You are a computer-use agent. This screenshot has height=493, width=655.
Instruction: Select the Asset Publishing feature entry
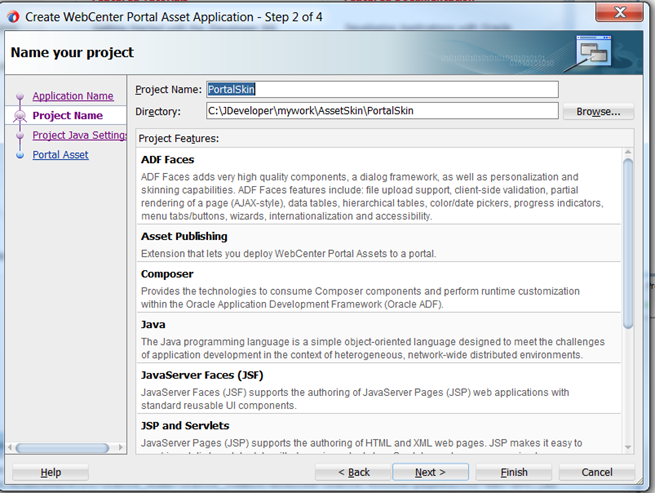click(184, 237)
